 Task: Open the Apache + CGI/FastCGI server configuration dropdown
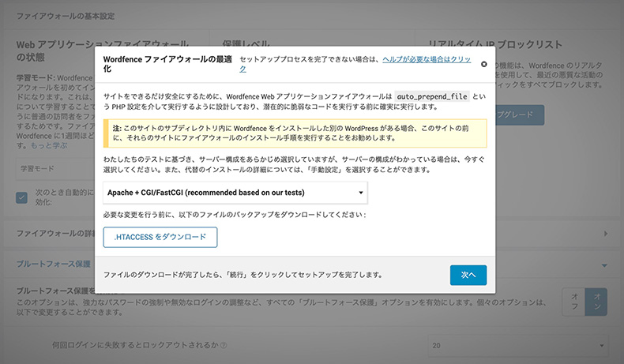point(235,193)
